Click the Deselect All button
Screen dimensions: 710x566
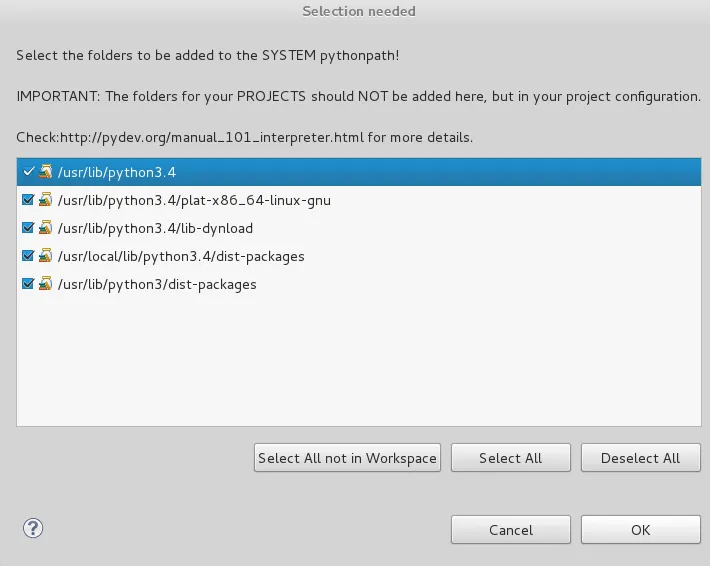click(641, 458)
